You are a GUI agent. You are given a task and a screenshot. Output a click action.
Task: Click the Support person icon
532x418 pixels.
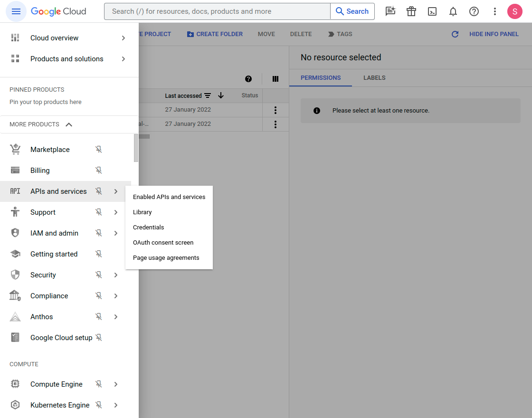[x=15, y=212]
